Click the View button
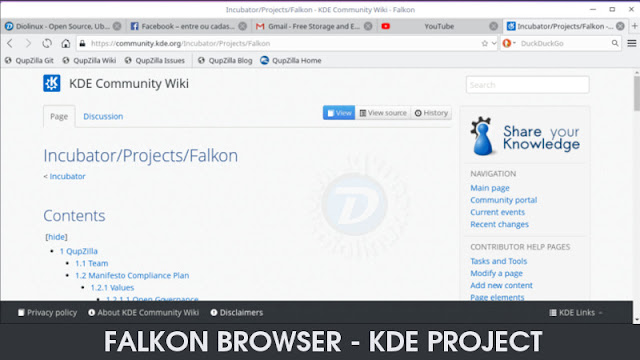640x360 pixels. coord(339,113)
